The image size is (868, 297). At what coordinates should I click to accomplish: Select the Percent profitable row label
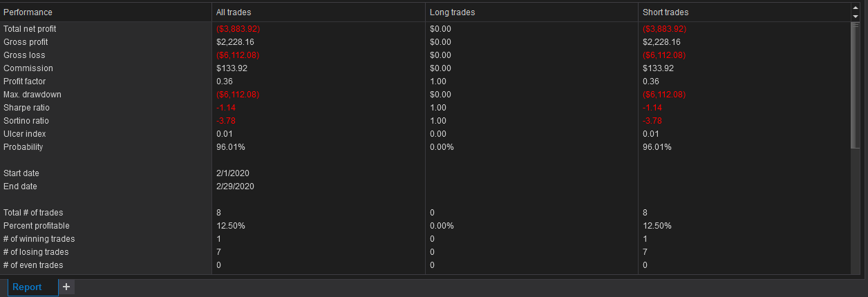(x=37, y=226)
